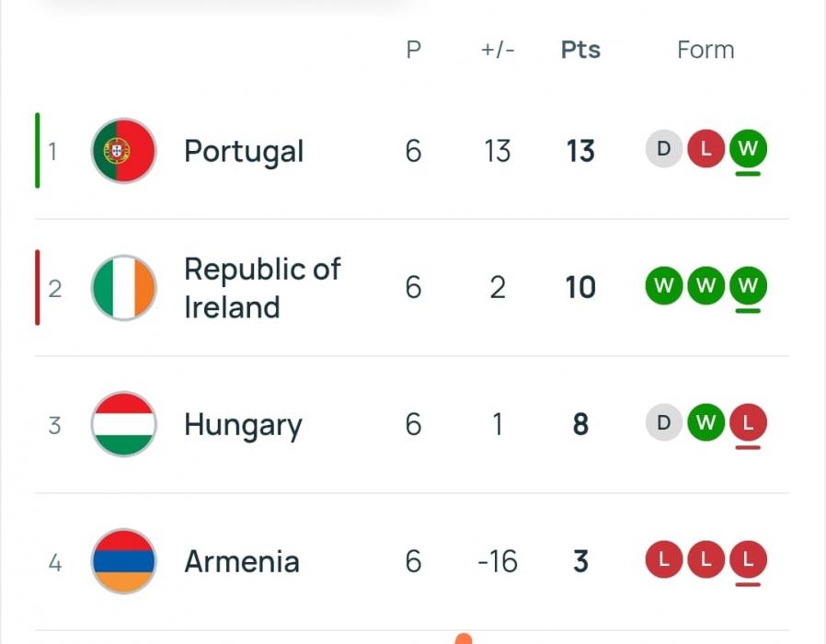Click Hungary's green win form badge

pos(706,423)
